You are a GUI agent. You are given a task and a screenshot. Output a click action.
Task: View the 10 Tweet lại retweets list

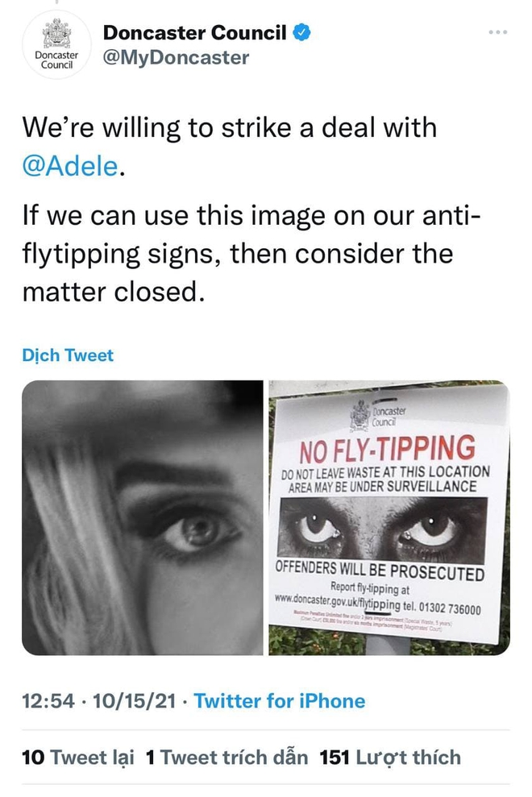pyautogui.click(x=78, y=758)
